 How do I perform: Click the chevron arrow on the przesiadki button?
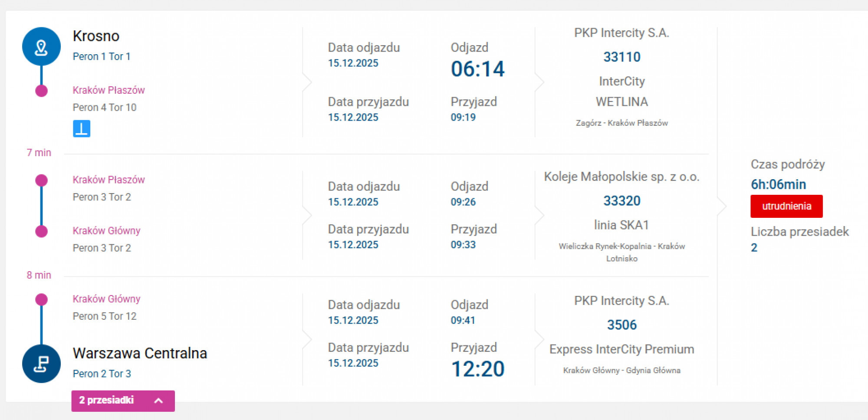click(x=158, y=401)
